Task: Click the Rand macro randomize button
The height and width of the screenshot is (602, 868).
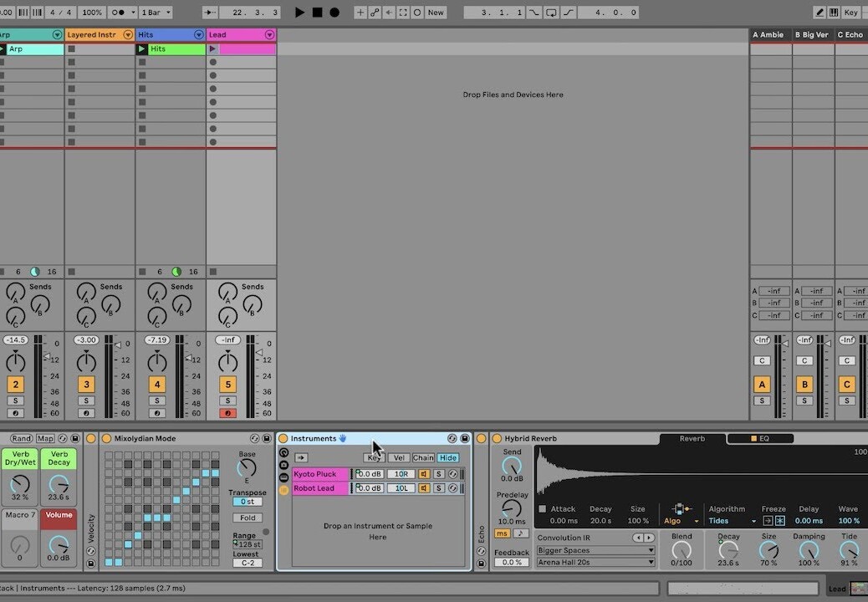Action: point(21,438)
